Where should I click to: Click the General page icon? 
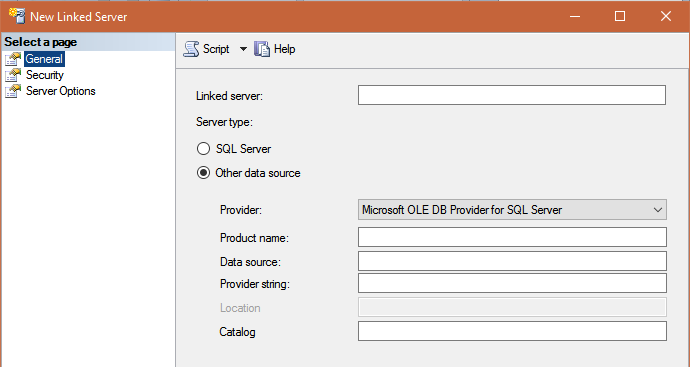click(x=13, y=59)
